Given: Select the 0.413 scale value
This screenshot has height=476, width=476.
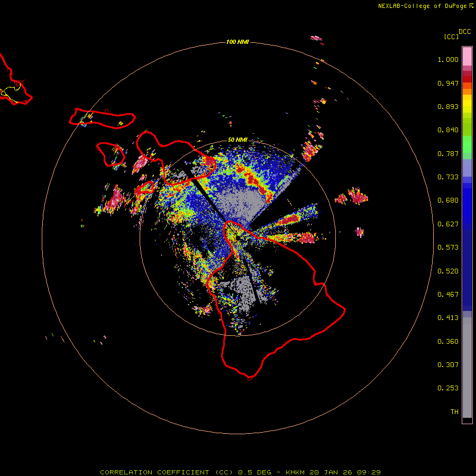Looking at the screenshot, I should 448,318.
